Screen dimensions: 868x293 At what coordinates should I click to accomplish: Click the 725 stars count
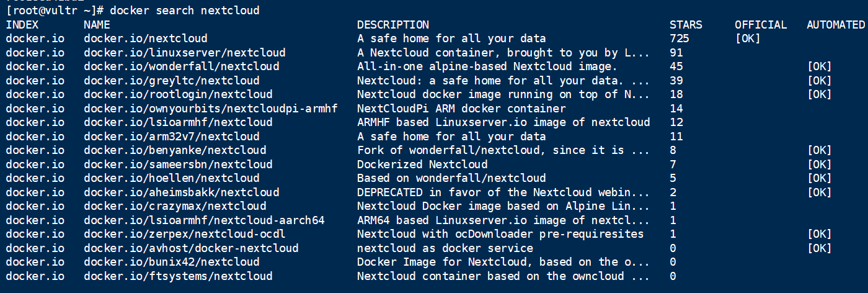tap(680, 38)
